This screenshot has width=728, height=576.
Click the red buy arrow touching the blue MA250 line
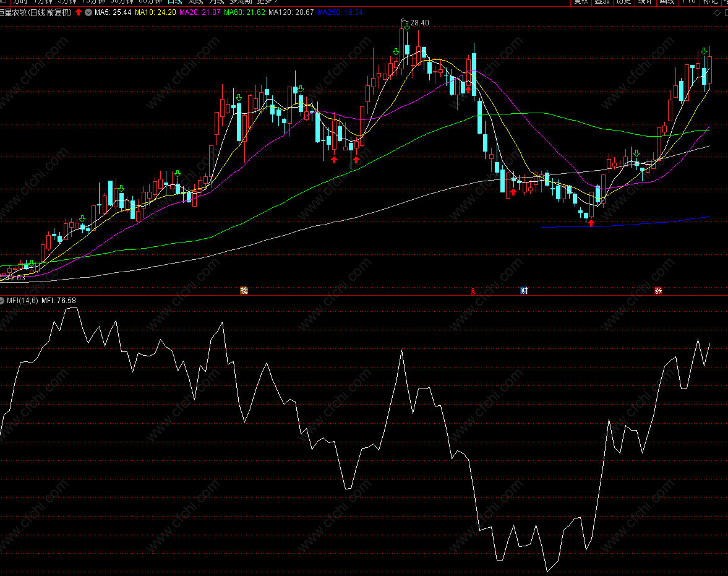point(591,223)
